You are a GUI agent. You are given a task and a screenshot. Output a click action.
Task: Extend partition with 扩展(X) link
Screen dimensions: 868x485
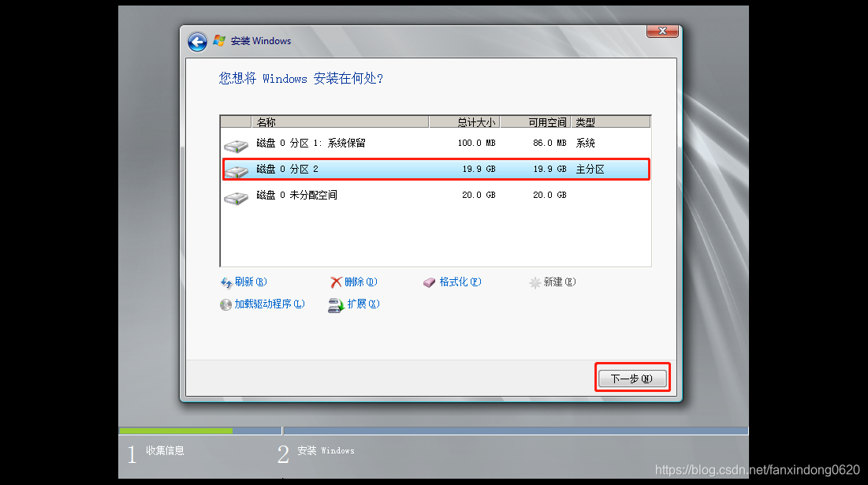coord(363,304)
